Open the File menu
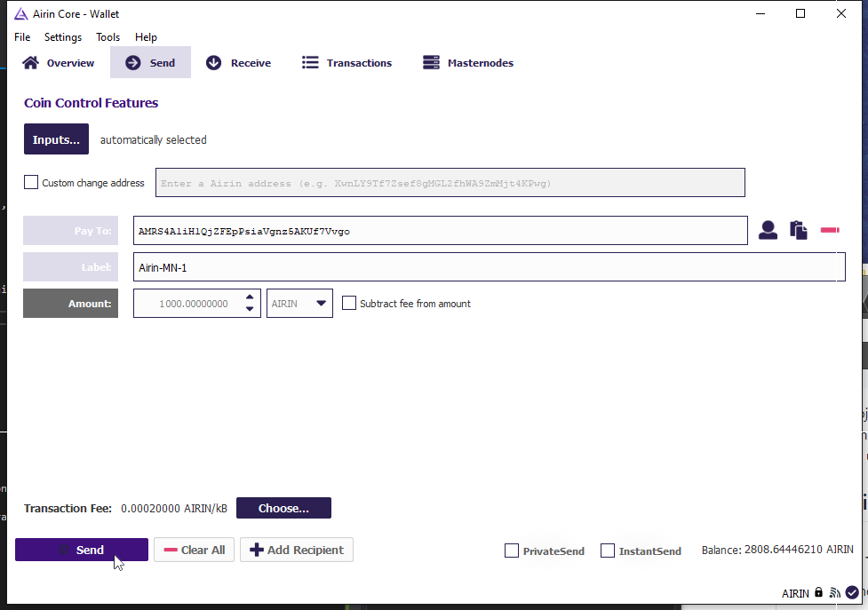 [22, 37]
